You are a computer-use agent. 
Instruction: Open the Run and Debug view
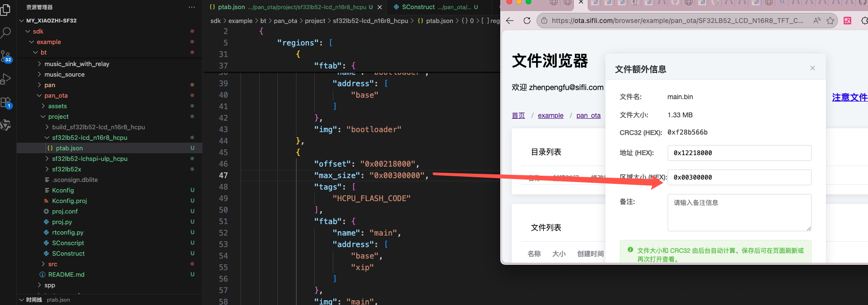6,79
